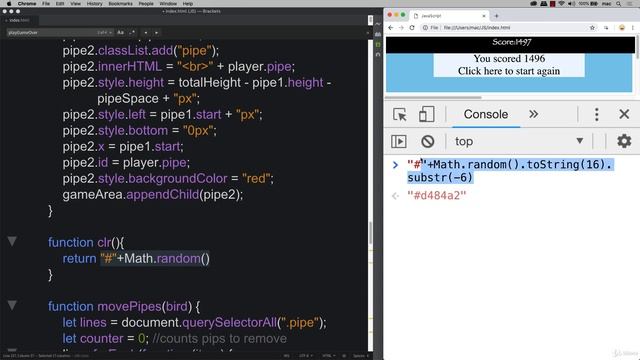640x360 pixels.
Task: Toggle match case 'Aa' in Brackets find bar
Action: click(120, 32)
